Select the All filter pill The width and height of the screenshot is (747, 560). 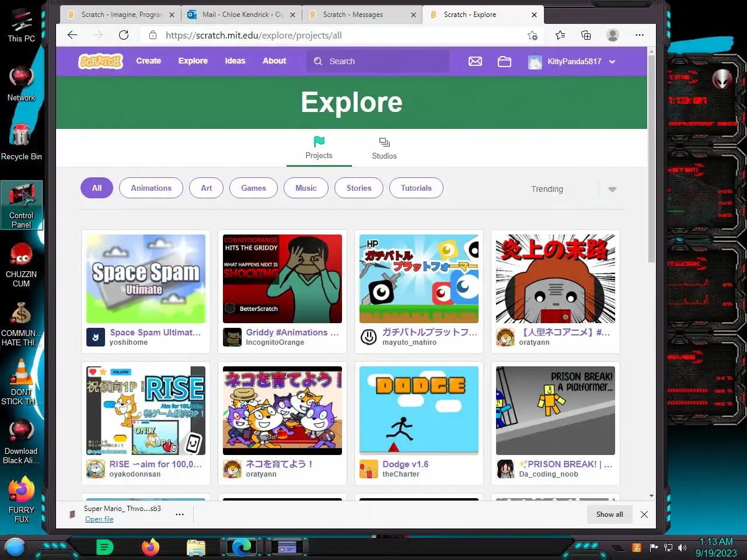97,188
